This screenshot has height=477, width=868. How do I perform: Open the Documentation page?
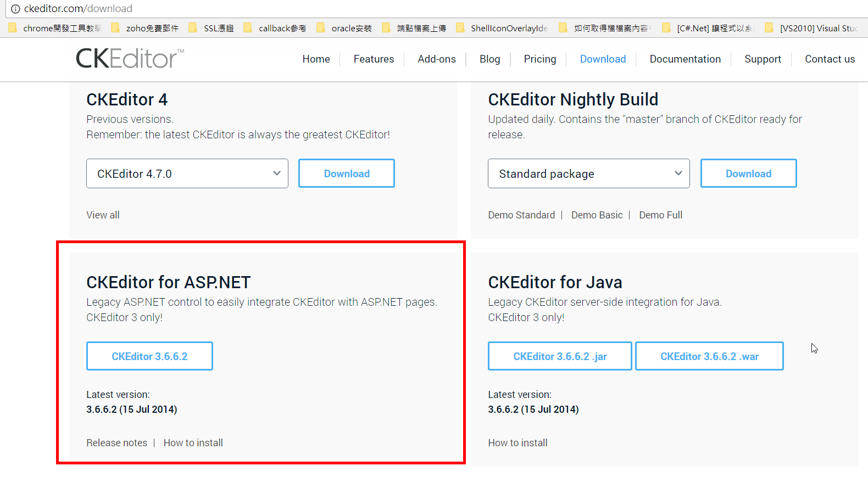coord(685,59)
